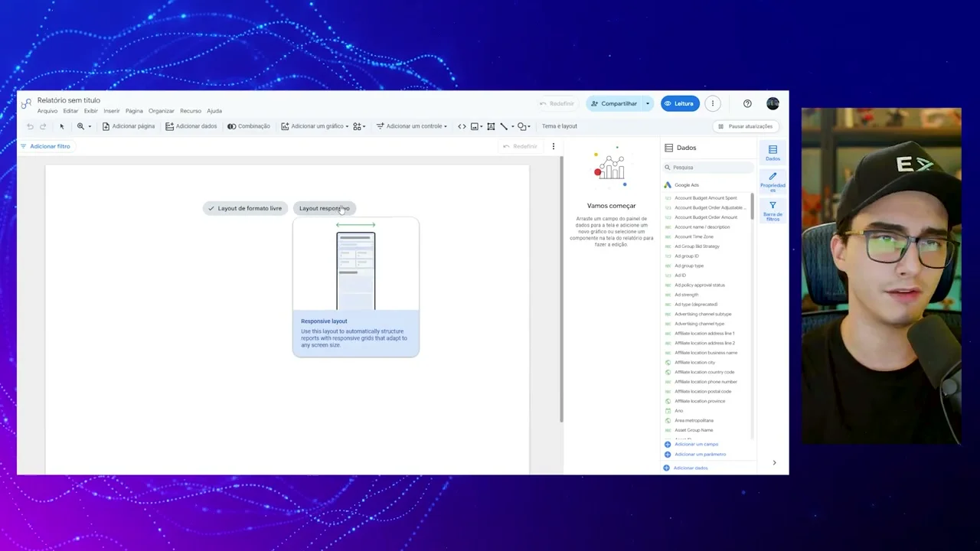
Task: Click the user account avatar
Action: click(x=773, y=103)
